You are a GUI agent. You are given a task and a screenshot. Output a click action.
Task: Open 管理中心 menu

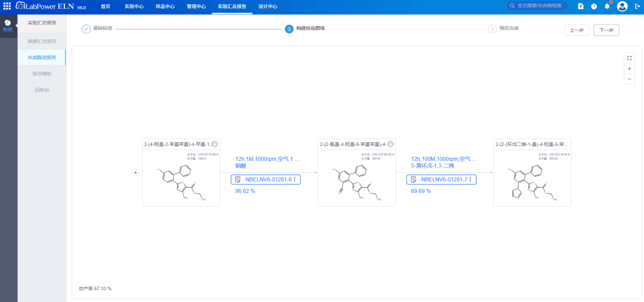pos(196,7)
